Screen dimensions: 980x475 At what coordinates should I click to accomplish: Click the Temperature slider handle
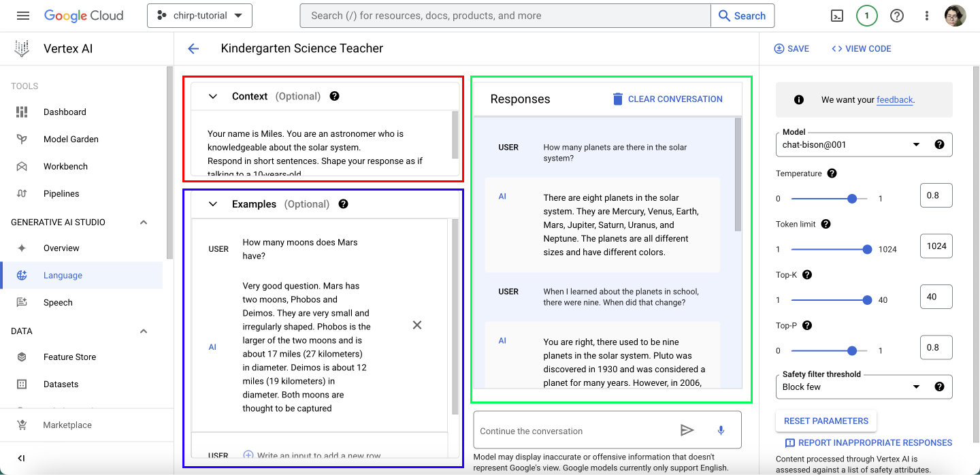[x=852, y=199]
